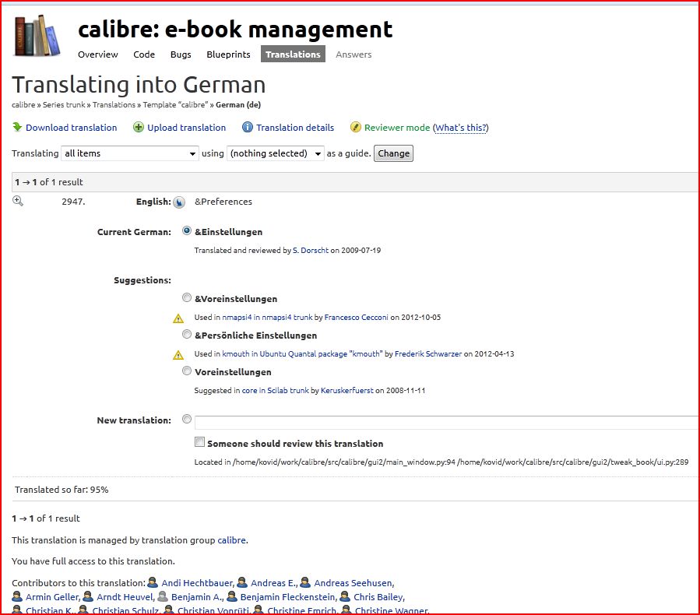Click the magnifier zoom icon beside 2947
This screenshot has height=615, width=700.
[x=17, y=201]
